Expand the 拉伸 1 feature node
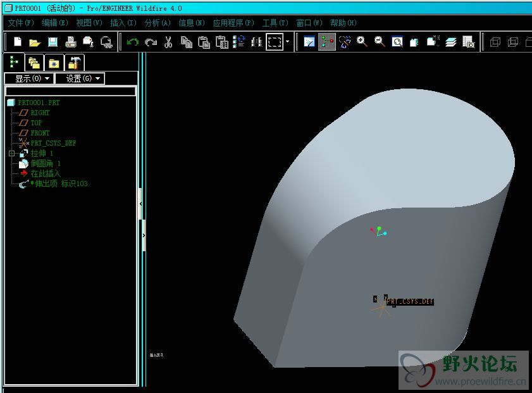This screenshot has width=532, height=393. tap(11, 153)
